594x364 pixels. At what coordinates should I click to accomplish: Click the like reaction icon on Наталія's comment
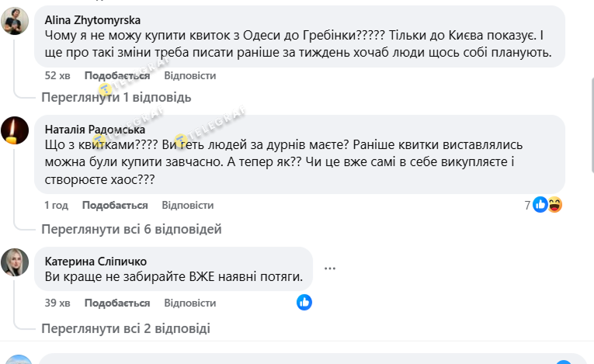(540, 205)
